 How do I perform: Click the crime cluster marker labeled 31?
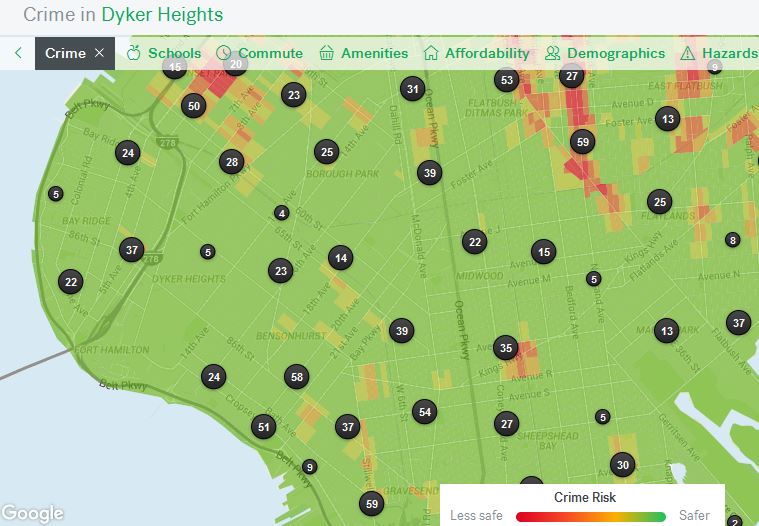click(412, 89)
